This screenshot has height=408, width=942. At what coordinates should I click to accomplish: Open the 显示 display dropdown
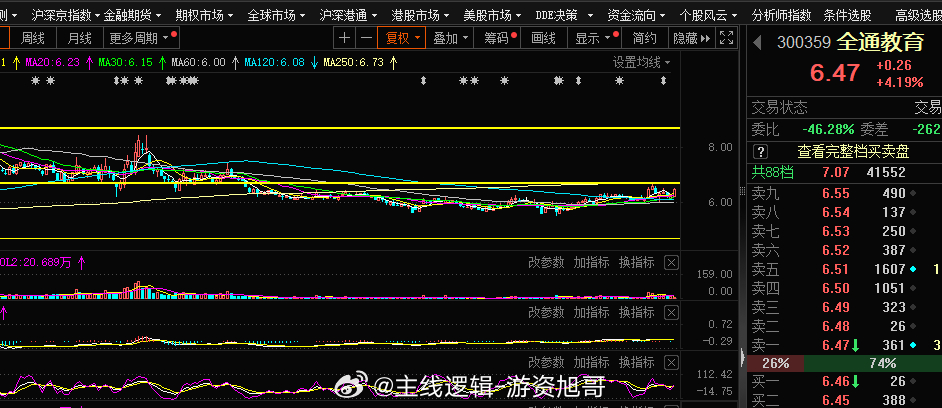click(x=595, y=38)
